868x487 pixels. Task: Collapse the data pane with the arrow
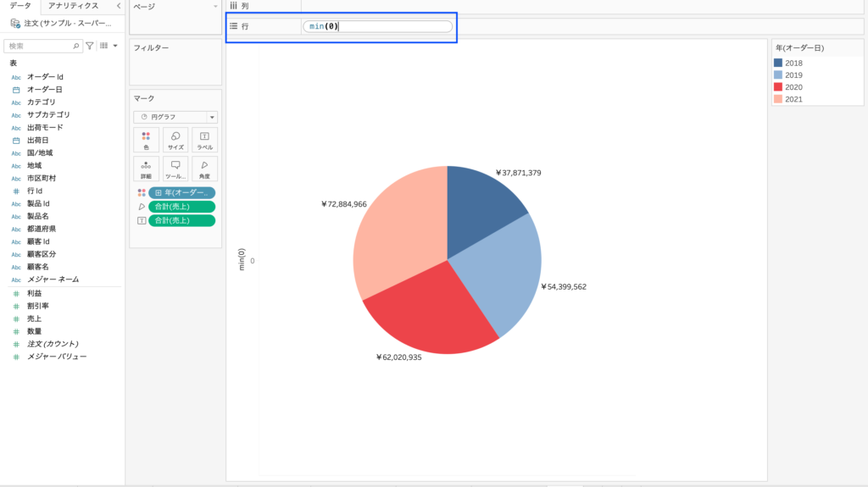pyautogui.click(x=119, y=6)
